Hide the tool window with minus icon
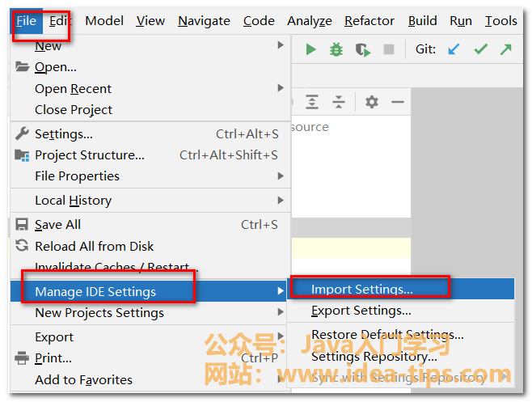 397,102
